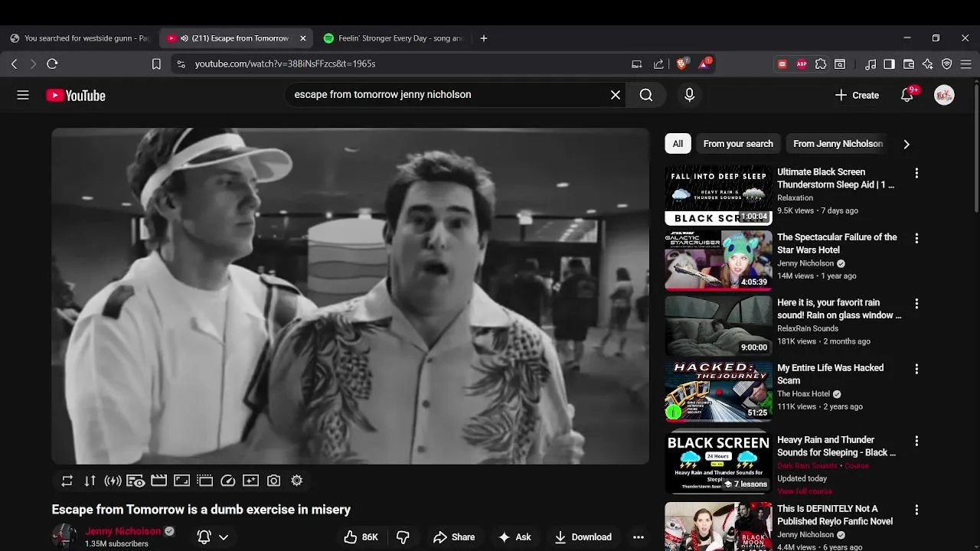Screen dimensions: 980x551
Task: Open the Adblock Plus ABP extension
Action: 802,64
